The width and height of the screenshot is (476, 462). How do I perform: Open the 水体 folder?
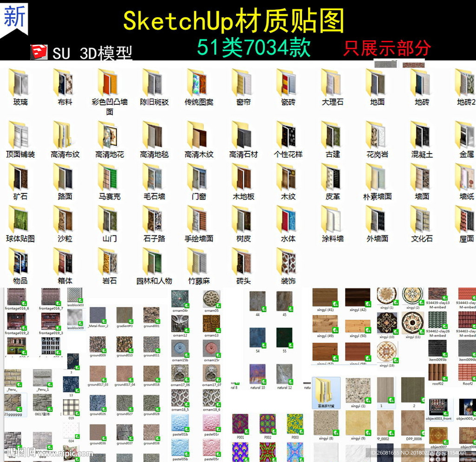288,220
